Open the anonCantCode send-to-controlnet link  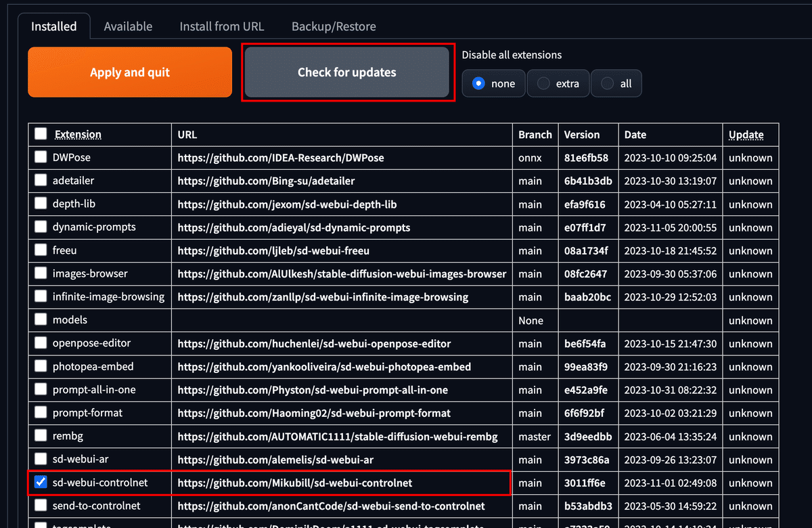(332, 506)
